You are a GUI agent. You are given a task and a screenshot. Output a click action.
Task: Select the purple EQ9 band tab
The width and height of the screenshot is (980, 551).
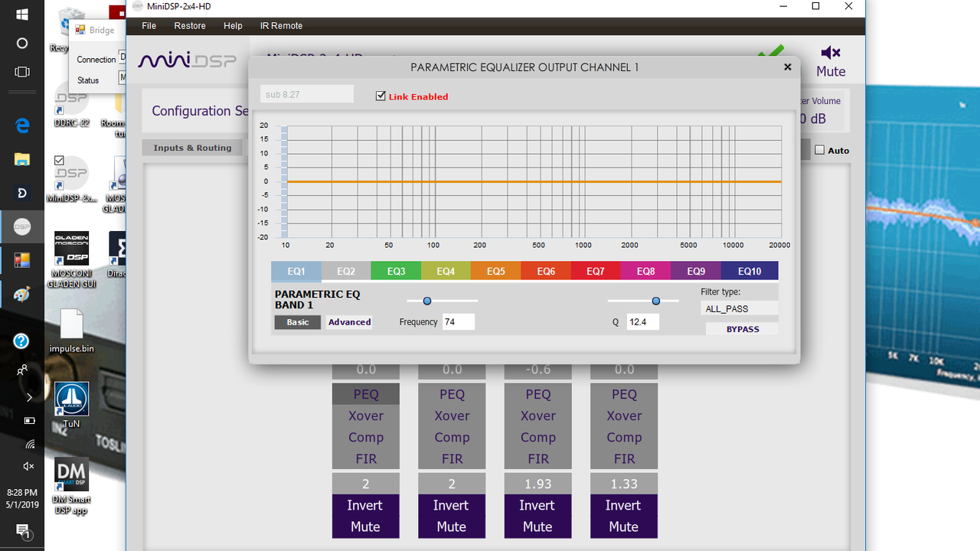click(x=696, y=271)
